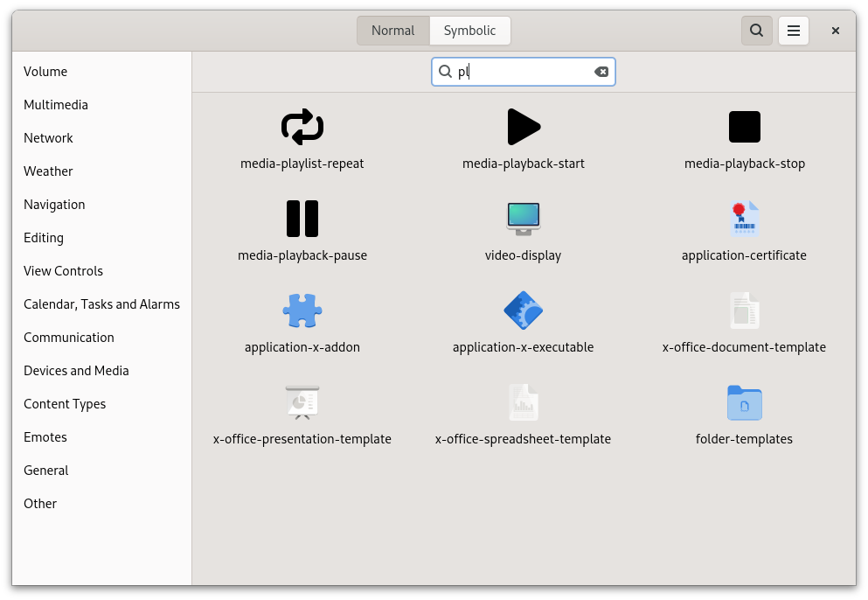
Task: Open the Devices and Media category
Action: click(x=76, y=371)
